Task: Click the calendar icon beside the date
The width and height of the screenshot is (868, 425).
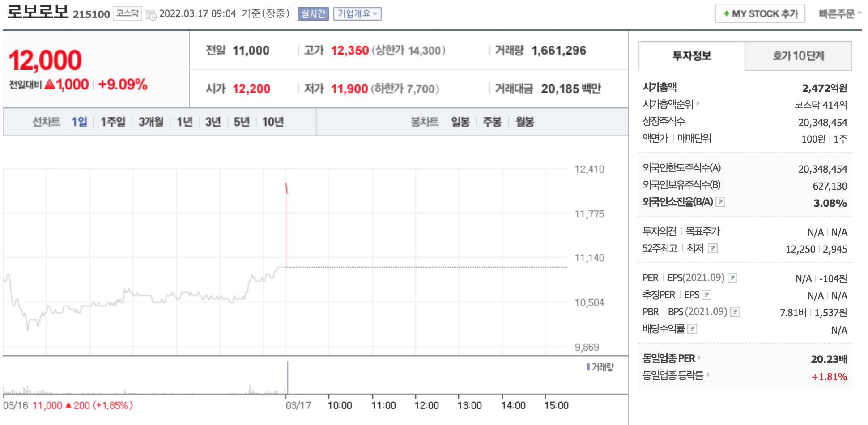Action: tap(151, 14)
